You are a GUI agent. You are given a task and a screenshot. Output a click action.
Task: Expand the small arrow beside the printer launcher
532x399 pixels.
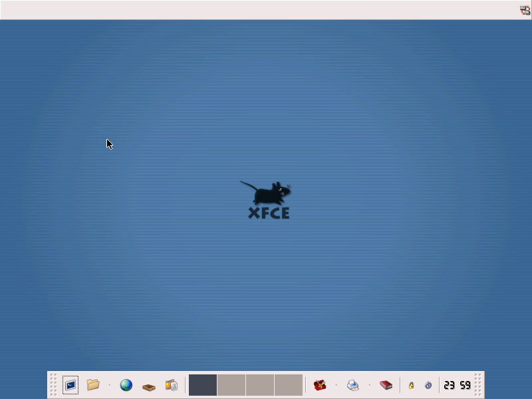(x=370, y=385)
